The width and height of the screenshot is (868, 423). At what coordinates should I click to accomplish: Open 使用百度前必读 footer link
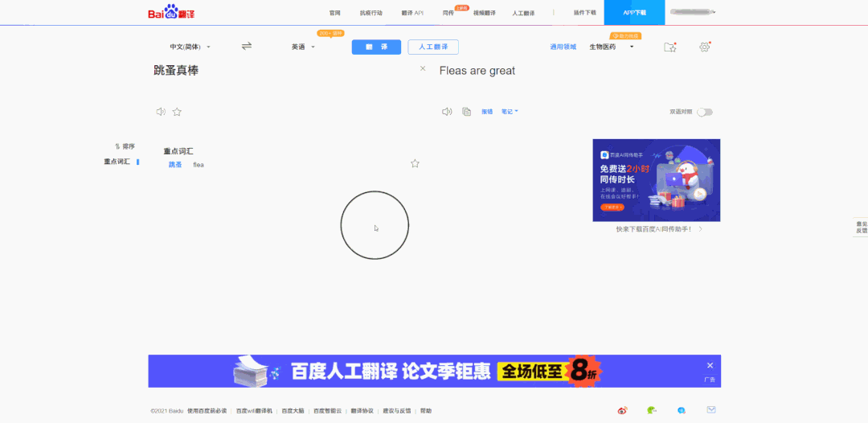point(207,411)
